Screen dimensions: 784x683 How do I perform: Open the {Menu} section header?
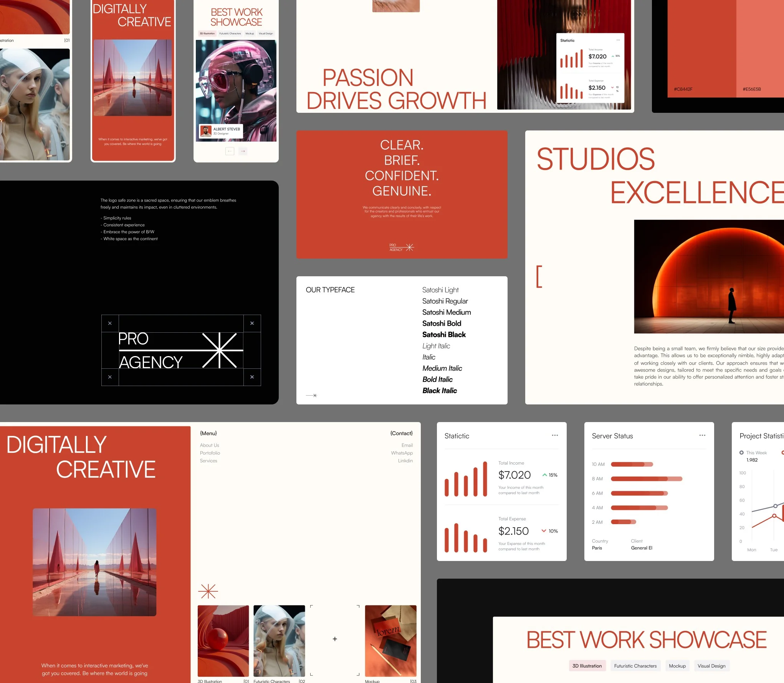pyautogui.click(x=208, y=433)
